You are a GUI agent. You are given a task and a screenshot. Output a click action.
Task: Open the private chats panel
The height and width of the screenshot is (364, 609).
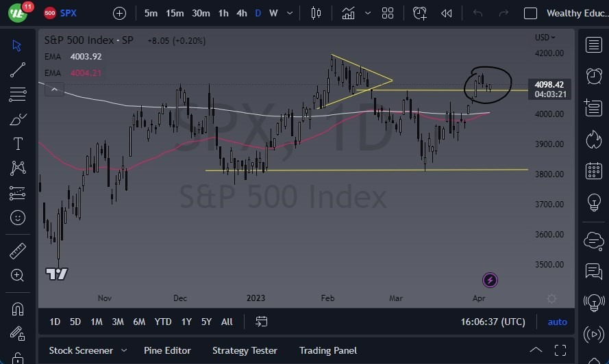(593, 271)
